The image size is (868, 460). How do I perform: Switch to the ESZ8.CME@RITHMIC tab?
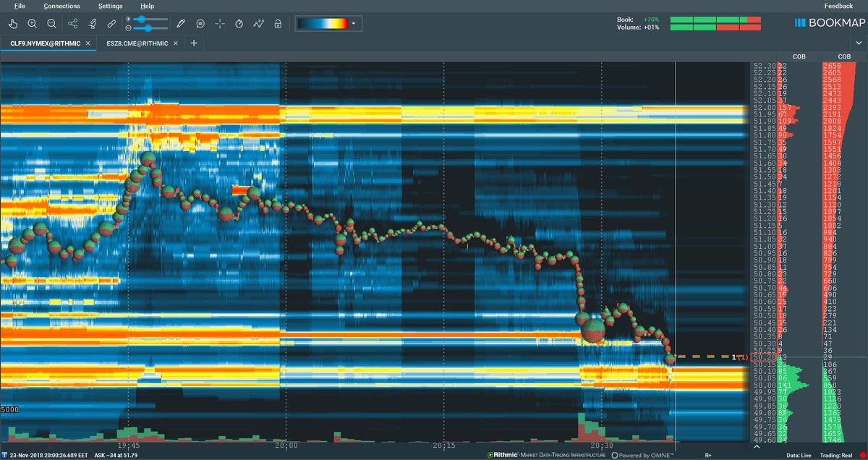tap(137, 43)
